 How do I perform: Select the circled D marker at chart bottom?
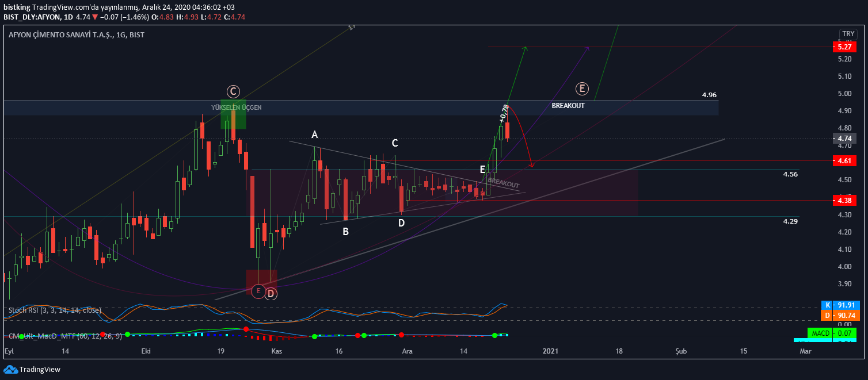(271, 294)
